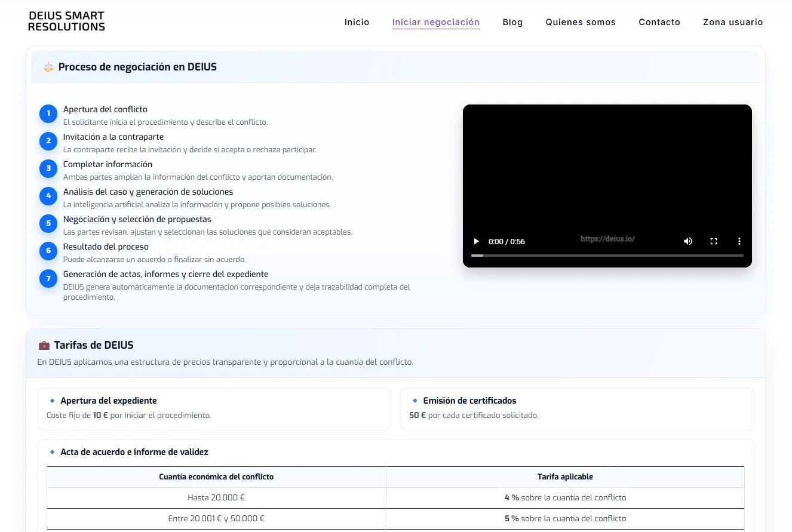Click diamond icon by Emisión de certificados
The width and height of the screenshot is (792, 532).
tap(415, 401)
